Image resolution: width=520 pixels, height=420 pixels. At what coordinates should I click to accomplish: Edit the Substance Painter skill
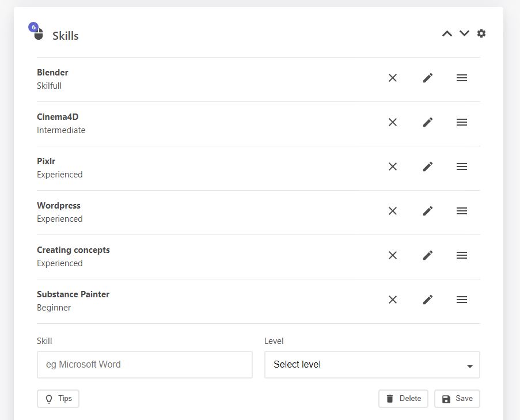coord(427,300)
